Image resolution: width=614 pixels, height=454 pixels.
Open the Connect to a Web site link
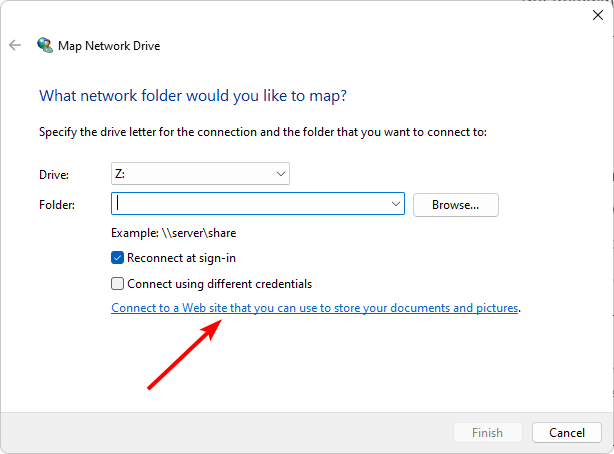tap(315, 308)
